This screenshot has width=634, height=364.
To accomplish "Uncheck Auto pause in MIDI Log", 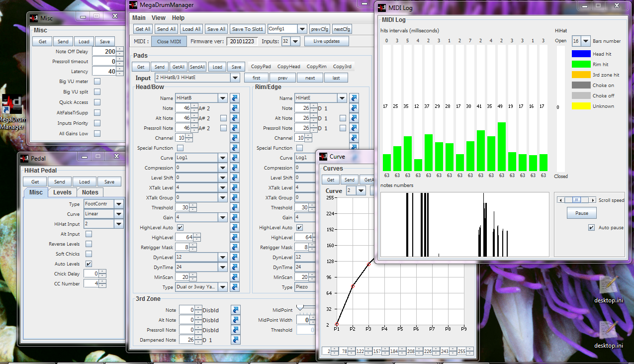I will pos(591,228).
